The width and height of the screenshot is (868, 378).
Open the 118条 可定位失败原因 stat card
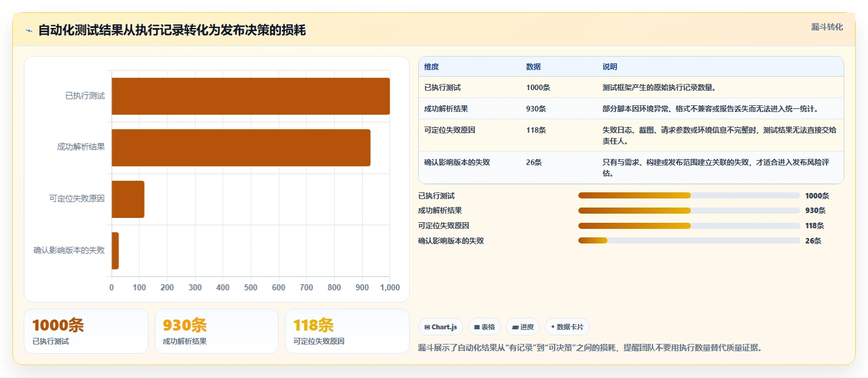pyautogui.click(x=347, y=331)
